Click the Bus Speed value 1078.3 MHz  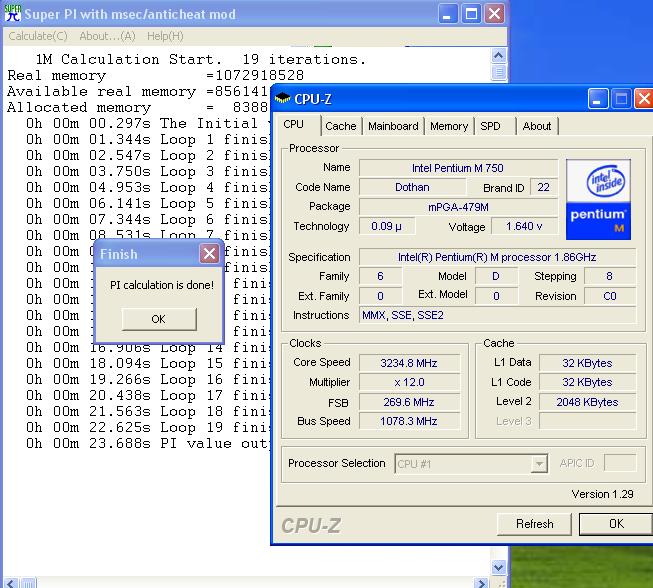point(409,421)
